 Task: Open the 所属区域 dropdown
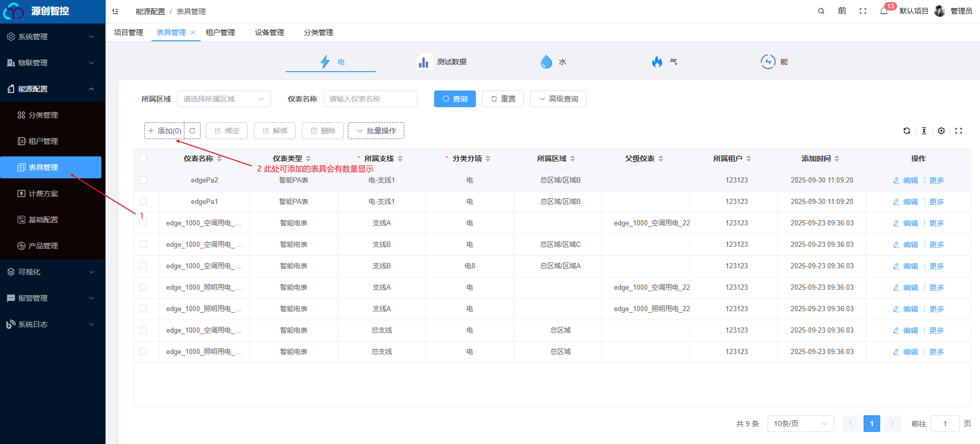(224, 99)
